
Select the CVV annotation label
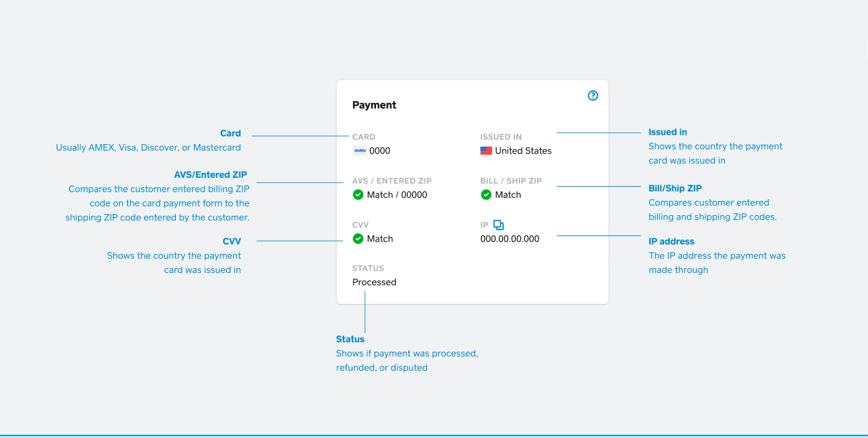click(232, 241)
